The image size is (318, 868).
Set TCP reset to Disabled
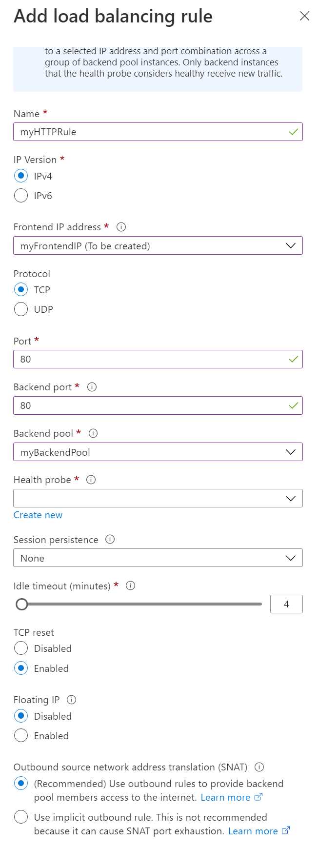pyautogui.click(x=21, y=648)
